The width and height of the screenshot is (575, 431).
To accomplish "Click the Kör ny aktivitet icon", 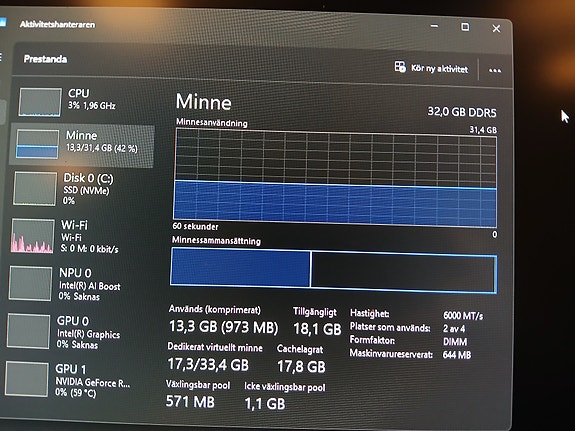I will pyautogui.click(x=400, y=67).
